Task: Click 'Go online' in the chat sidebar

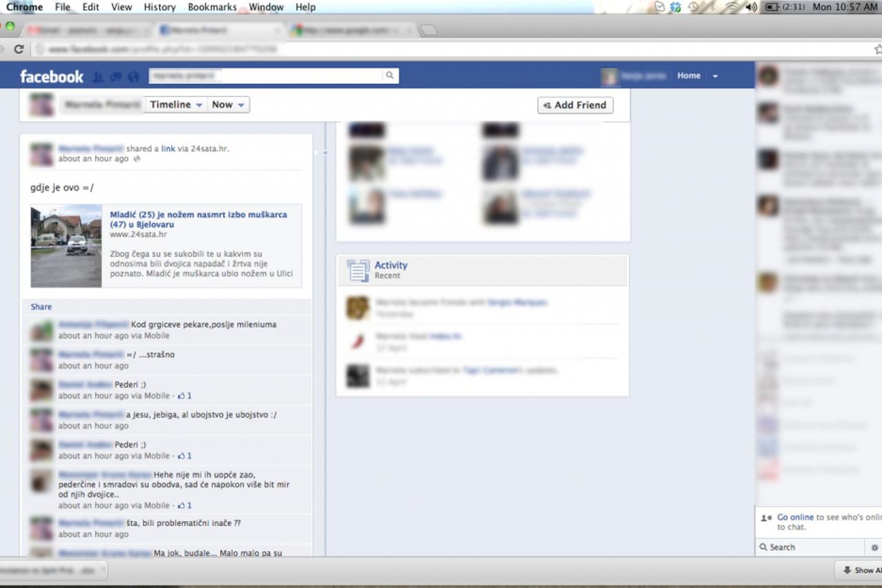Action: tap(795, 517)
